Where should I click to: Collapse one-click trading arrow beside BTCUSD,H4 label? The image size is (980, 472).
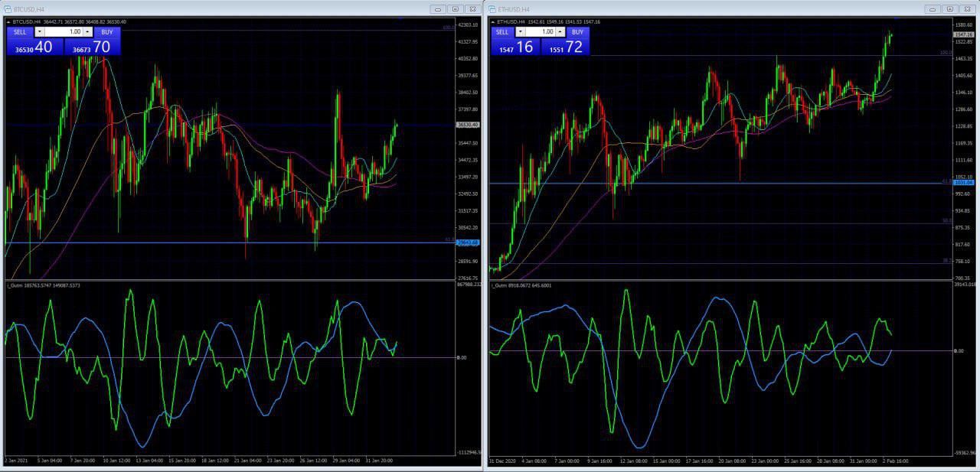tap(9, 21)
